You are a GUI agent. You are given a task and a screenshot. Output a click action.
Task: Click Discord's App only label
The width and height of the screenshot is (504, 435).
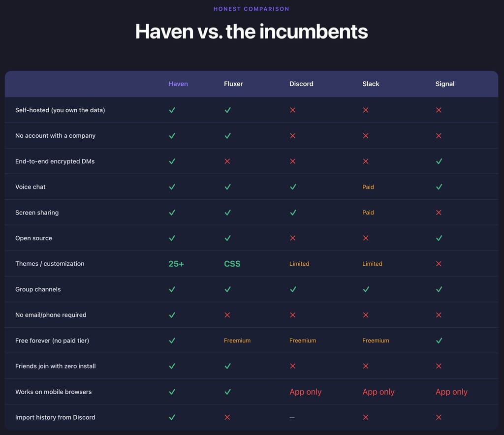tap(305, 392)
